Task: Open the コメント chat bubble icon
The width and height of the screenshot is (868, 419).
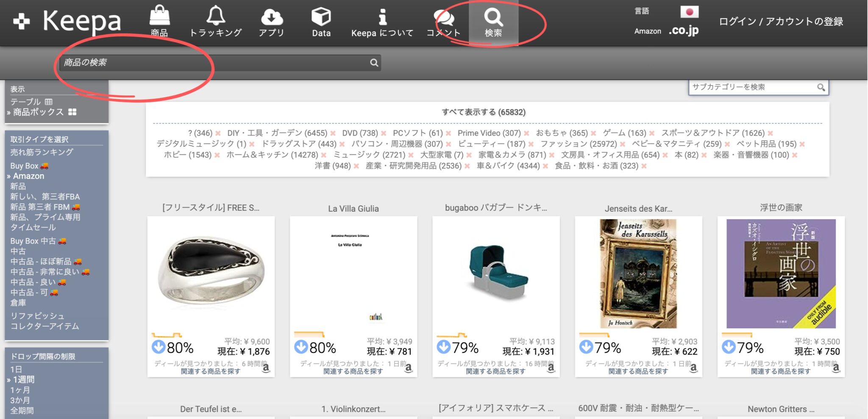Action: tap(444, 17)
